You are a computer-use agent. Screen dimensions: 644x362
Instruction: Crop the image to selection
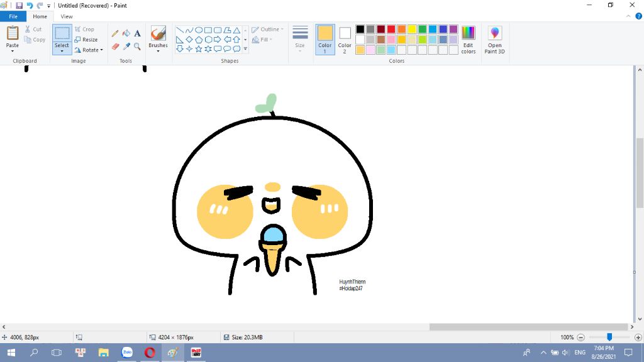pos(85,29)
